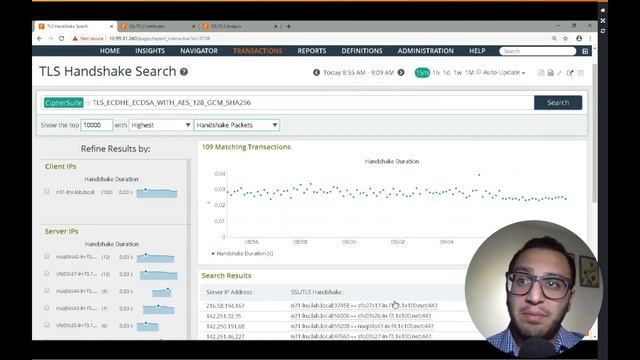Bookmark the page with the star icon
640x360 pixels.
[566, 38]
